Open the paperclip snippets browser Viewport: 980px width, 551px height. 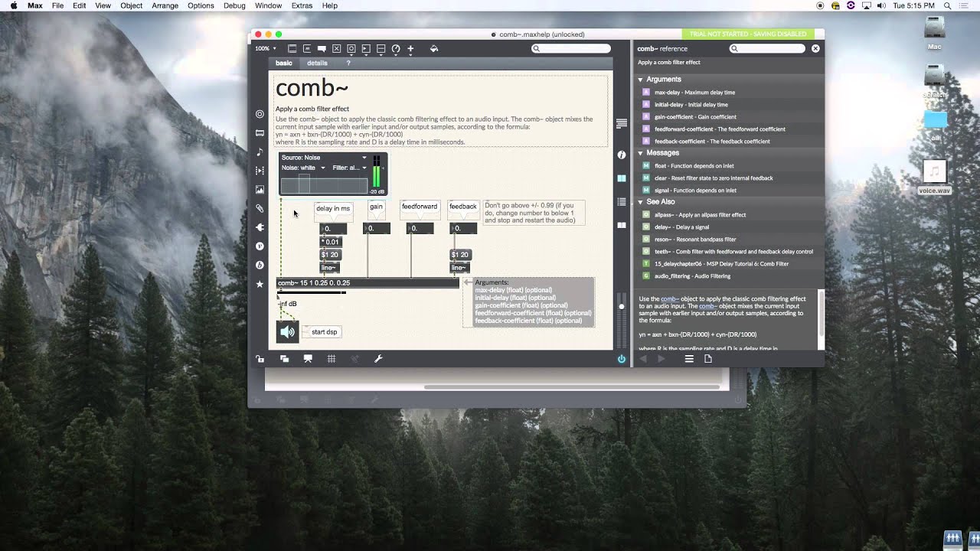tap(260, 208)
